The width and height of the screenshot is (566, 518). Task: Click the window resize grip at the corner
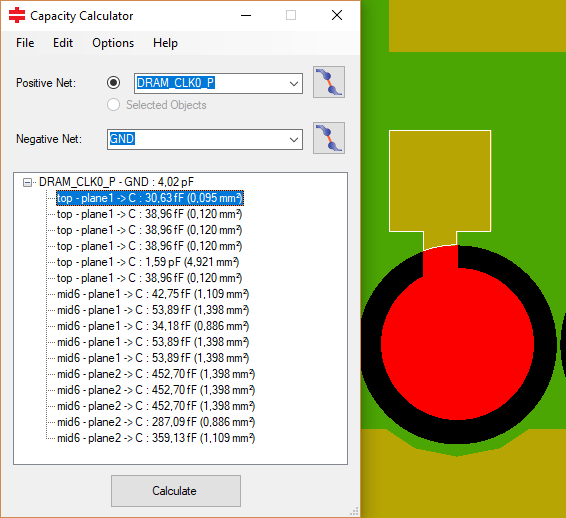coord(354,511)
